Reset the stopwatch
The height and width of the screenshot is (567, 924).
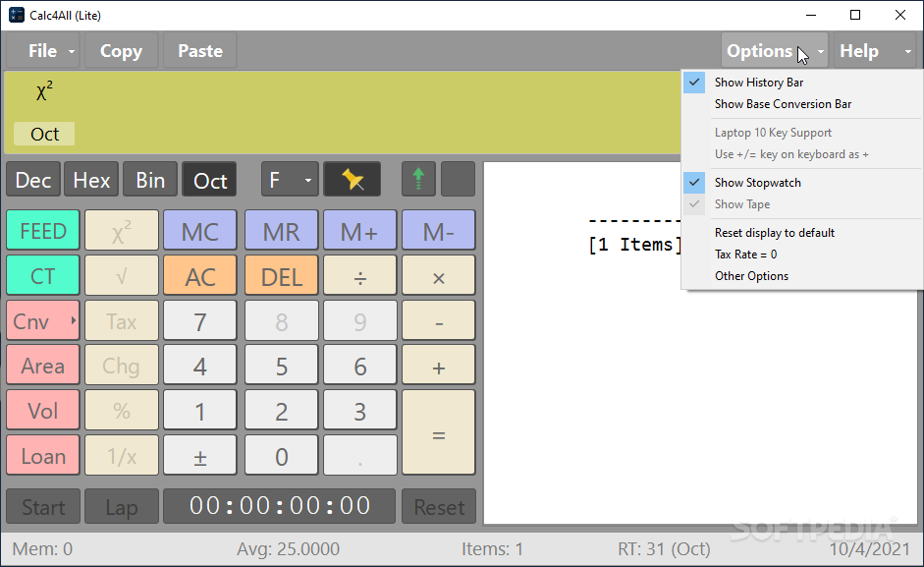[x=438, y=506]
